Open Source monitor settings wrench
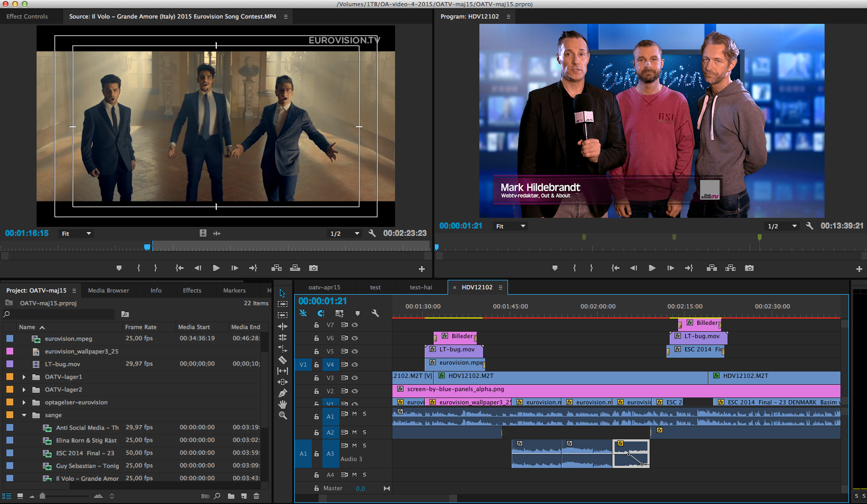Image resolution: width=867 pixels, height=504 pixels. (x=372, y=233)
